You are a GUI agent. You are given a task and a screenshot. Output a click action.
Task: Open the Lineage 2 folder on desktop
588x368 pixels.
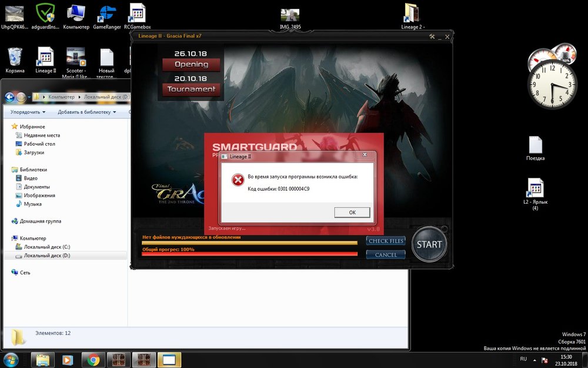[x=412, y=14]
